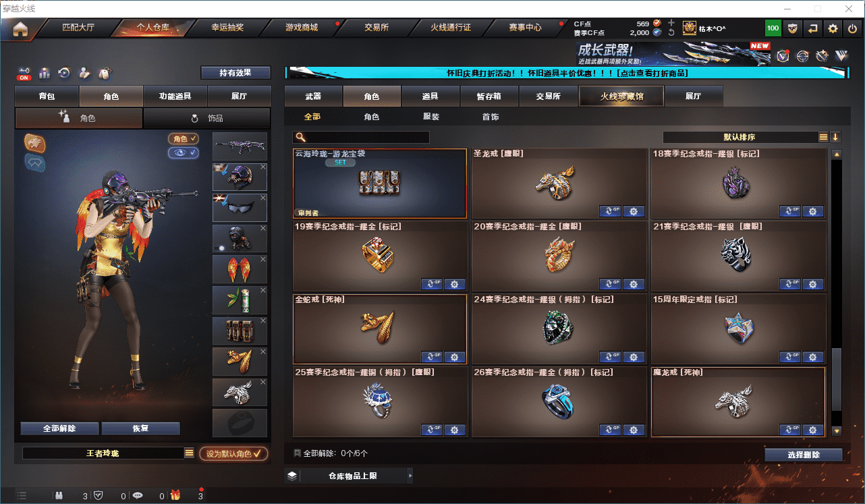Click the GP exchange icon on 魔龙戒
865x504 pixels.
pyautogui.click(x=790, y=430)
